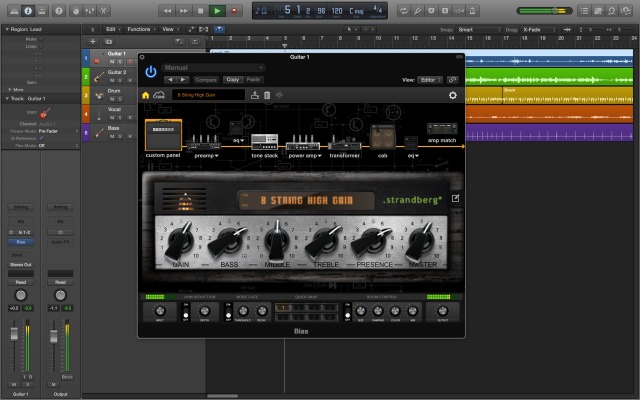Click the Compare button
The width and height of the screenshot is (640, 400).
coord(206,80)
